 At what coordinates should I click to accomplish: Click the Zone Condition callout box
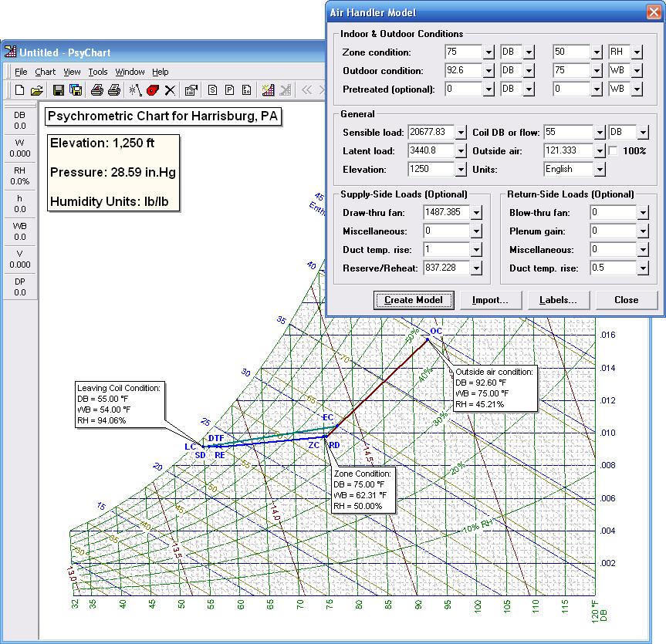click(x=362, y=490)
